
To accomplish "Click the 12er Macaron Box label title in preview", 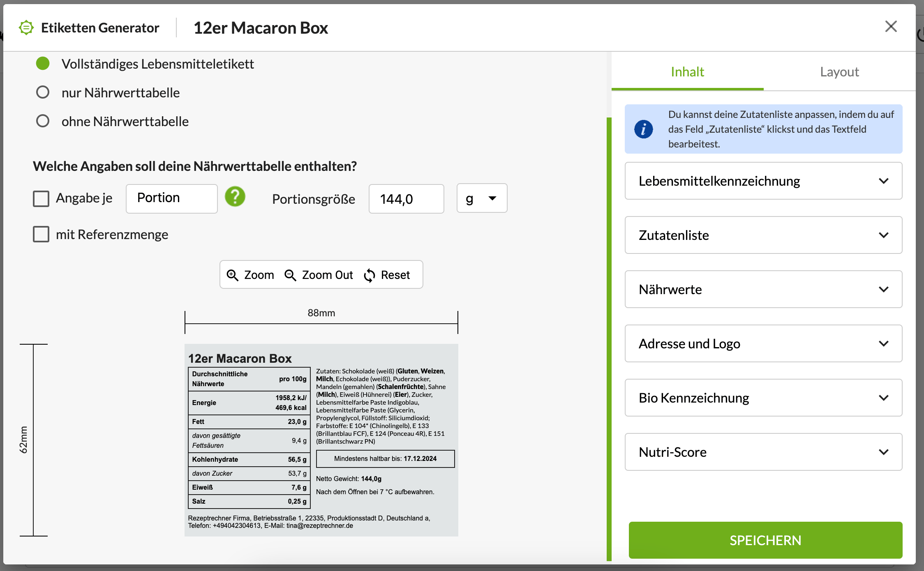I will tap(240, 359).
